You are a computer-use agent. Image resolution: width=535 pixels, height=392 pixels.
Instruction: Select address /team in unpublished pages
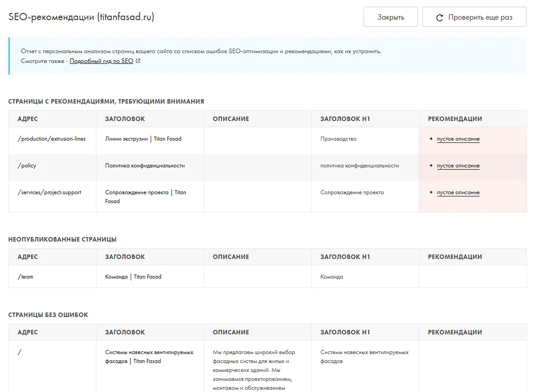tap(25, 277)
